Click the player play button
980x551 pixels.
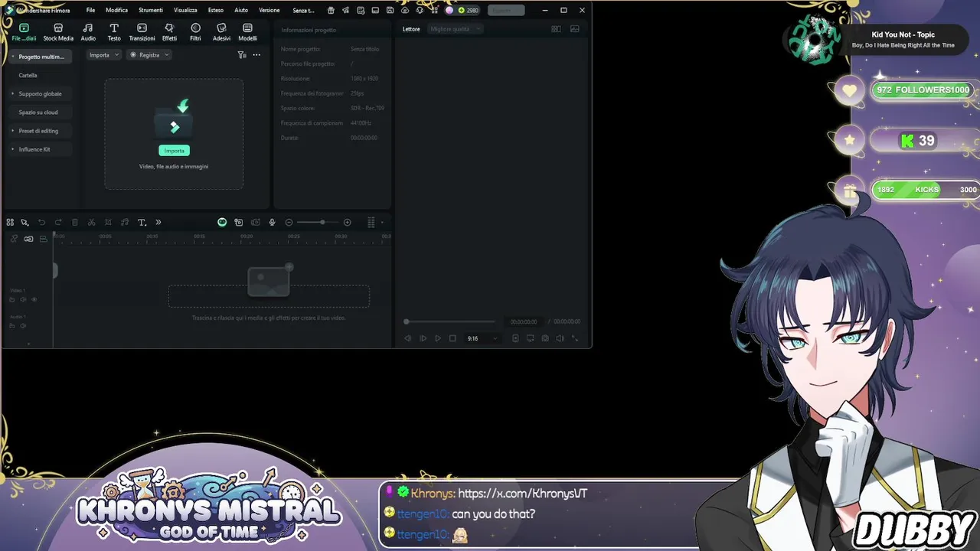(x=438, y=338)
